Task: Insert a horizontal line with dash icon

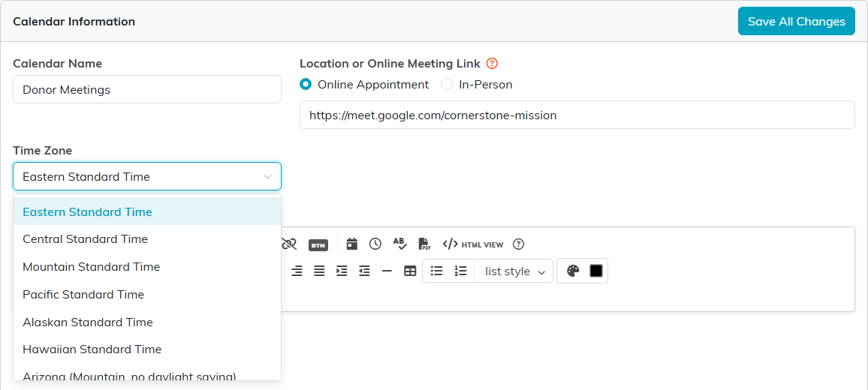Action: pyautogui.click(x=387, y=271)
